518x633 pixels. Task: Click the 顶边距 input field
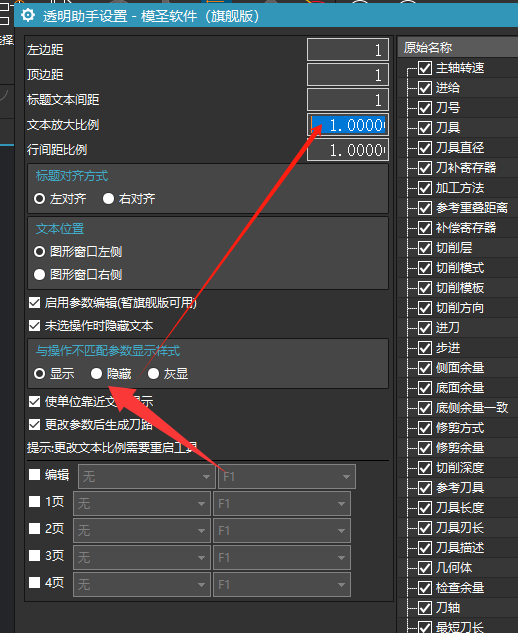[348, 75]
